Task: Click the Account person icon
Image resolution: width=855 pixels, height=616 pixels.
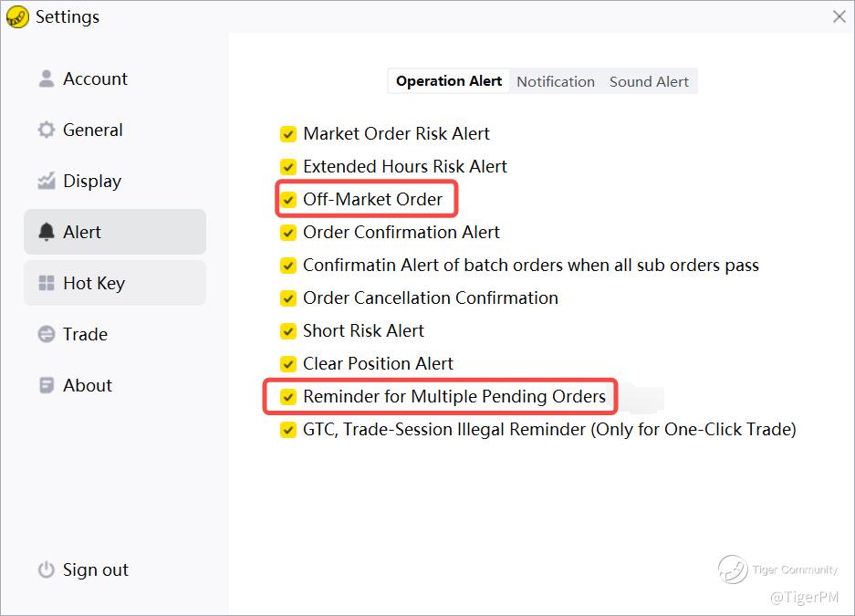Action: [x=47, y=78]
